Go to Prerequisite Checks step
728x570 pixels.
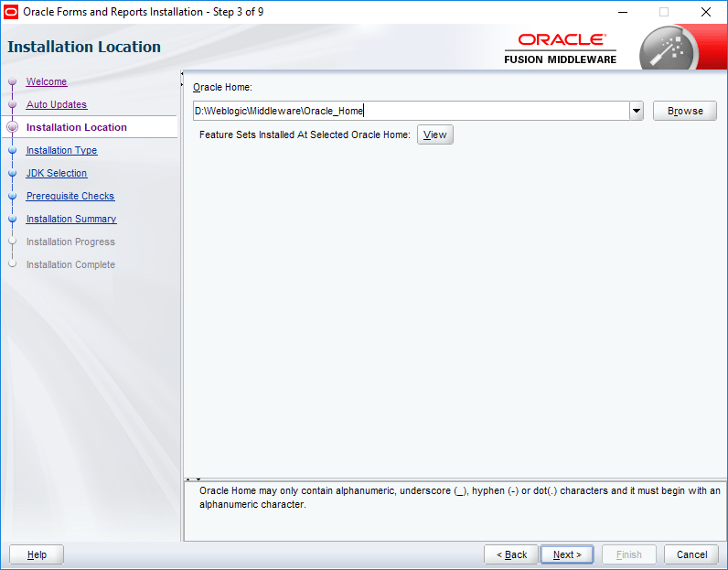pyautogui.click(x=70, y=196)
